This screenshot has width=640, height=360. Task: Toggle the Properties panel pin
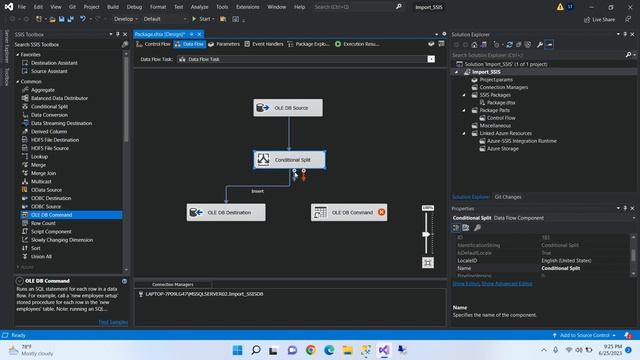pyautogui.click(x=625, y=208)
